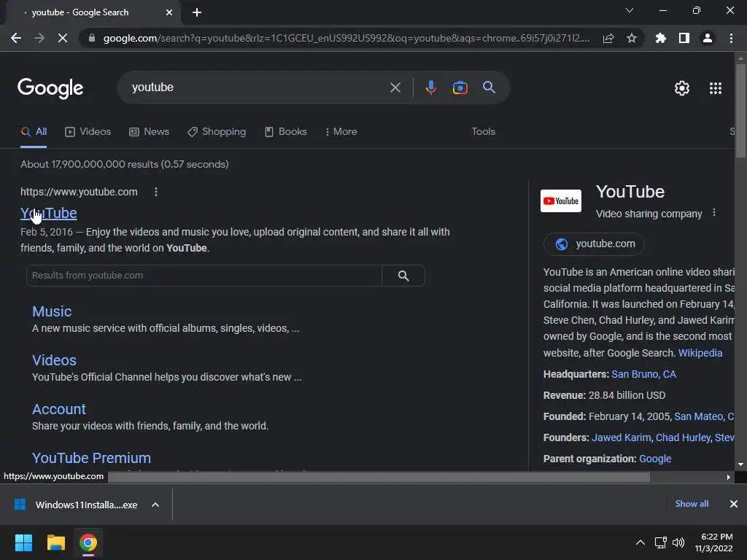Open Chrome three-dot menu
Screen dimensions: 747x560
click(x=731, y=38)
